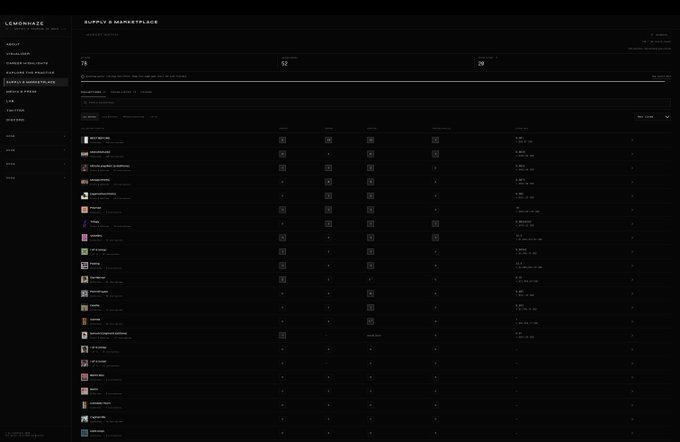Click the 78 stat value
Image resolution: width=680 pixels, height=442 pixels.
84,63
